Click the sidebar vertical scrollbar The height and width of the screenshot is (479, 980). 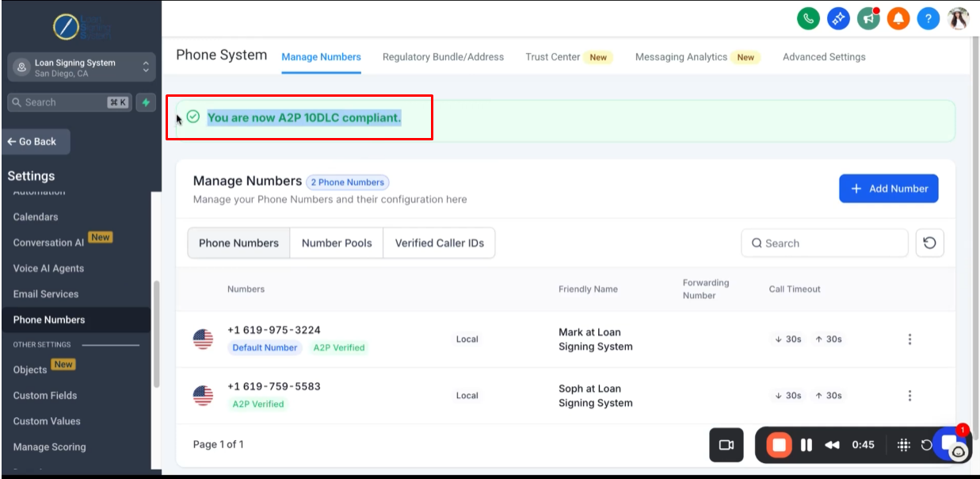point(156,333)
